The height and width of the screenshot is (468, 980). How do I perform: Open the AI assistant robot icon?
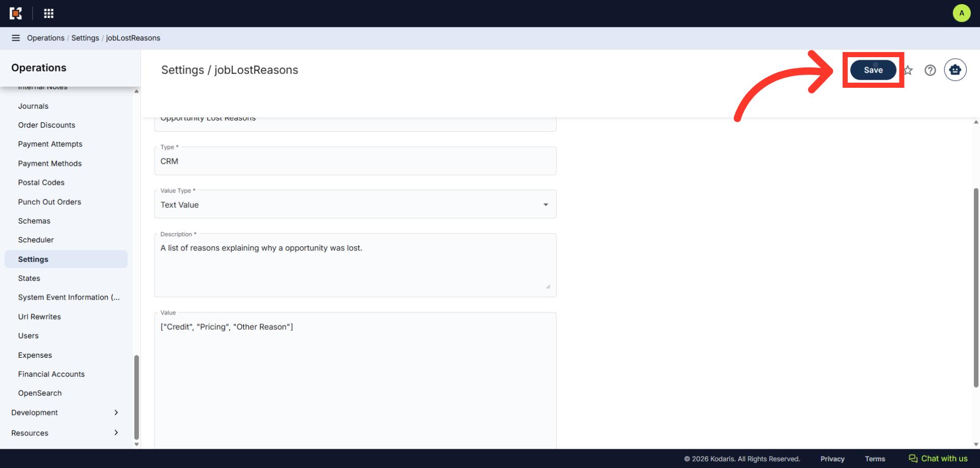pos(955,70)
